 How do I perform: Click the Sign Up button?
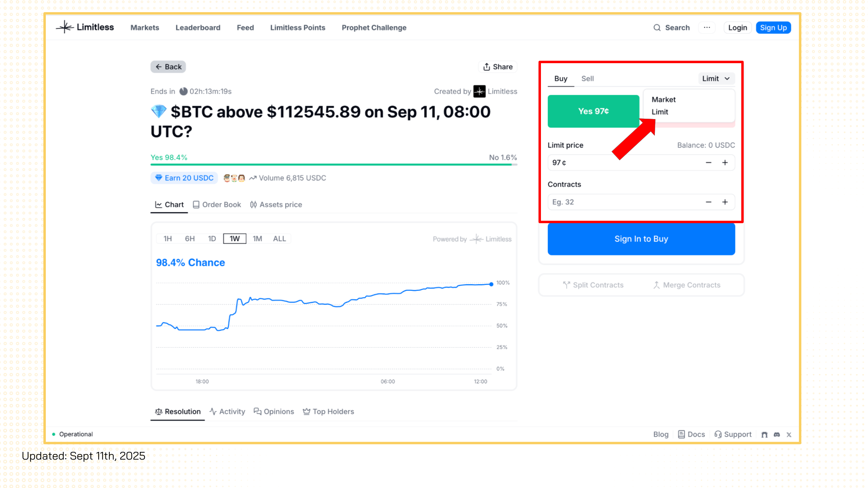773,27
